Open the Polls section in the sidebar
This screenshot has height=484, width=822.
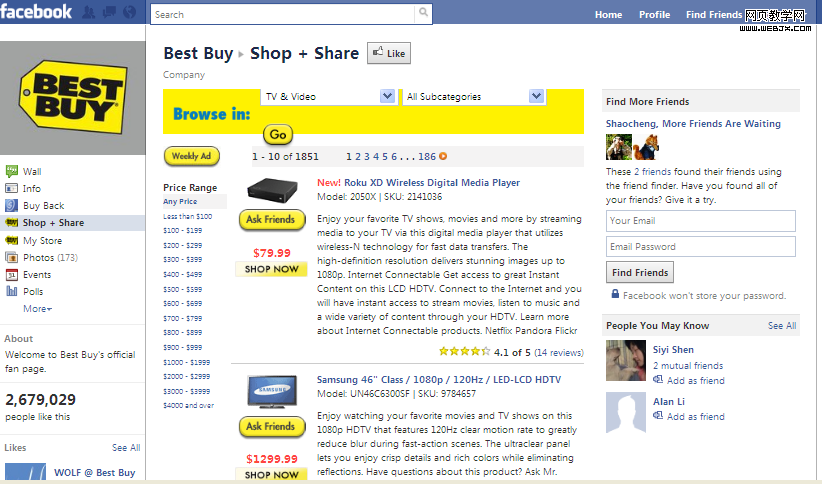click(33, 292)
